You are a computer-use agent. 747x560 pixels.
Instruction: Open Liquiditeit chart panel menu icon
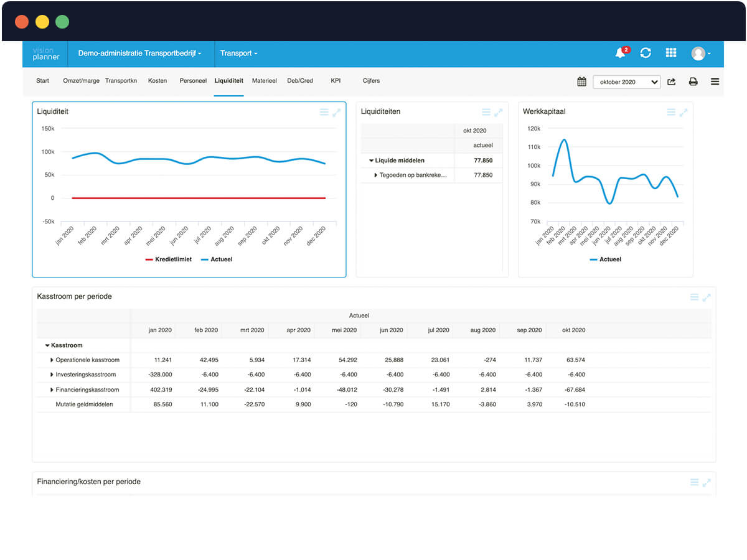[324, 113]
